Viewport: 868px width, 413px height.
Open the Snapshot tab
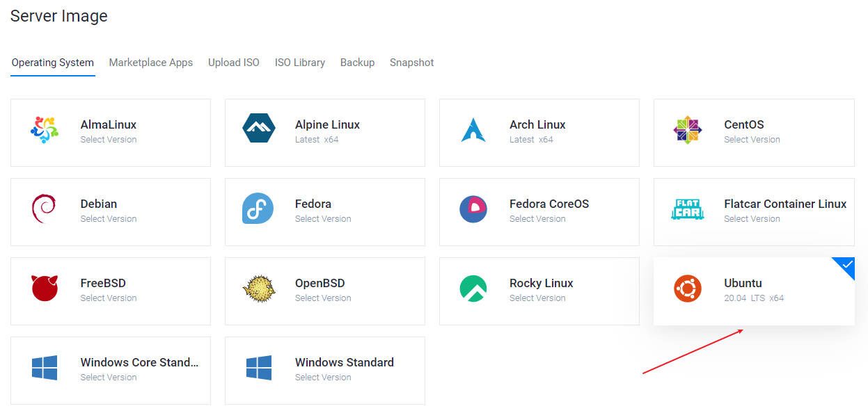point(412,63)
